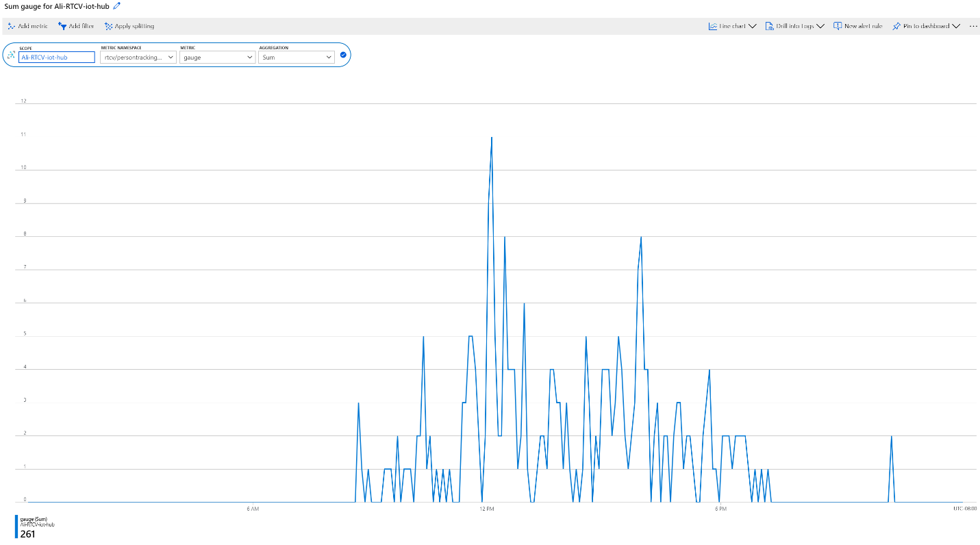This screenshot has width=980, height=545.
Task: Expand the Pin to dashboard chevron
Action: 956,26
